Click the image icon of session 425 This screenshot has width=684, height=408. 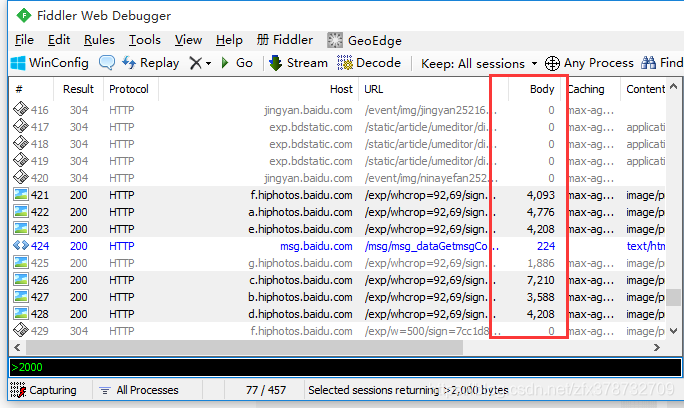[21, 262]
